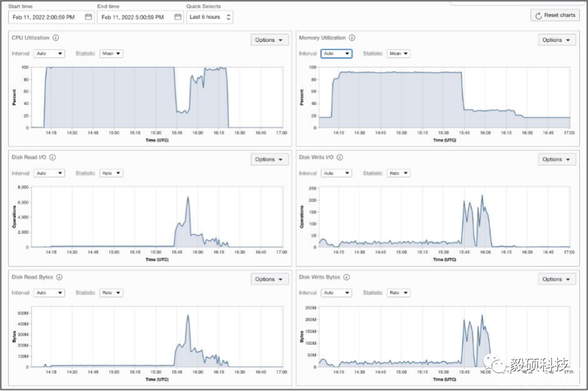Open the Interval dropdown in CPU Utilization
Image resolution: width=588 pixels, height=391 pixels.
click(49, 53)
